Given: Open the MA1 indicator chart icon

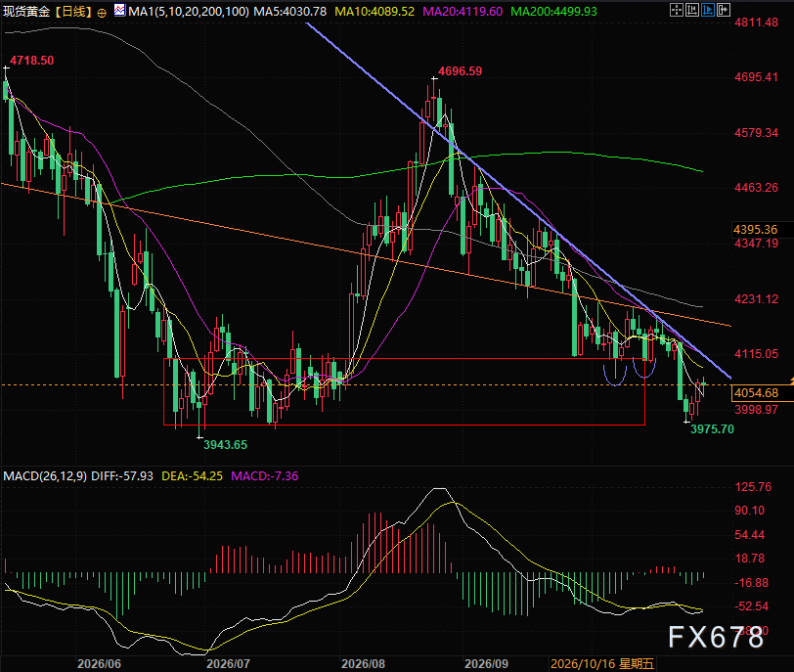Looking at the screenshot, I should 120,10.
